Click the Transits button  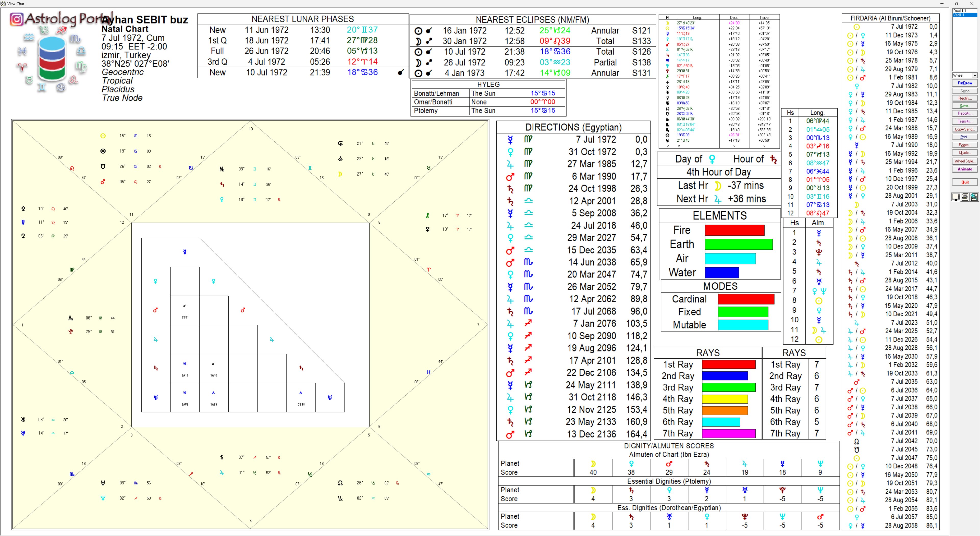pos(965,121)
